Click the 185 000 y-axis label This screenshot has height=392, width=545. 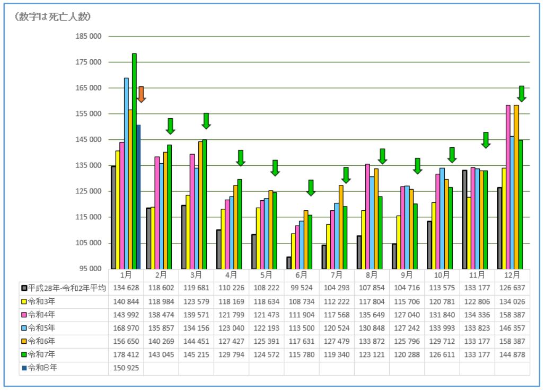[x=89, y=37]
